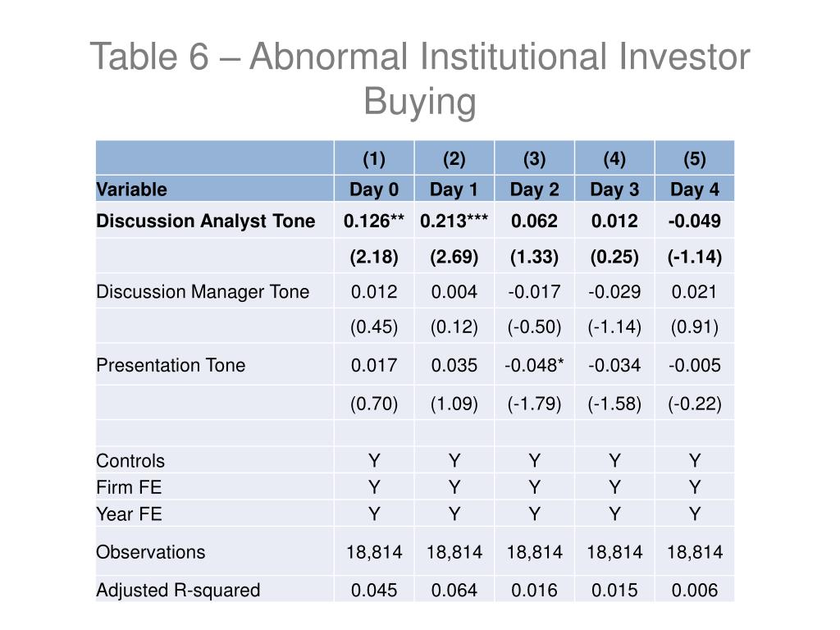
Task: Select the 'Discussion Analyst Tone' row label
Action: (x=206, y=221)
